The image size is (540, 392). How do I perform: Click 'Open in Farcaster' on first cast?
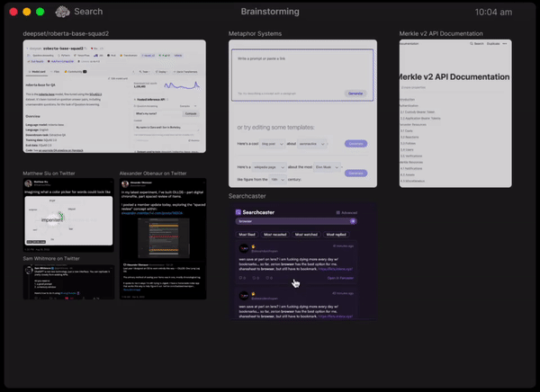(340, 278)
